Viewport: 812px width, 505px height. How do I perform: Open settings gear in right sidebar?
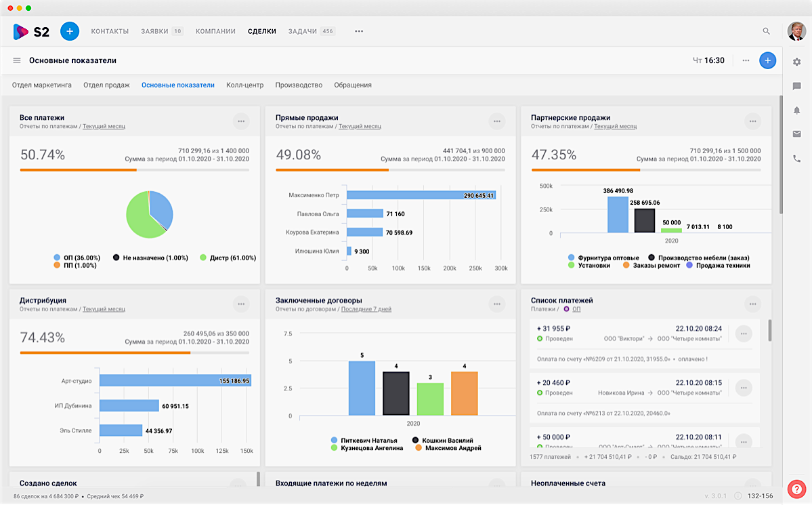pyautogui.click(x=796, y=62)
